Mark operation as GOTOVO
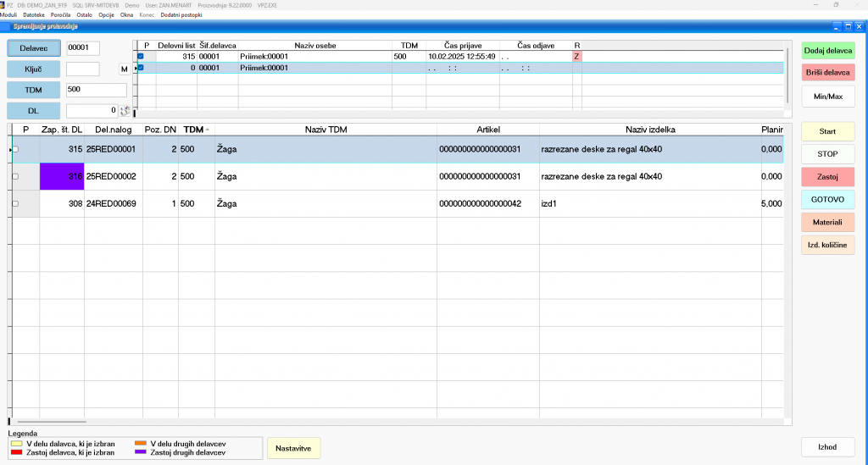868x465 pixels. (x=827, y=199)
